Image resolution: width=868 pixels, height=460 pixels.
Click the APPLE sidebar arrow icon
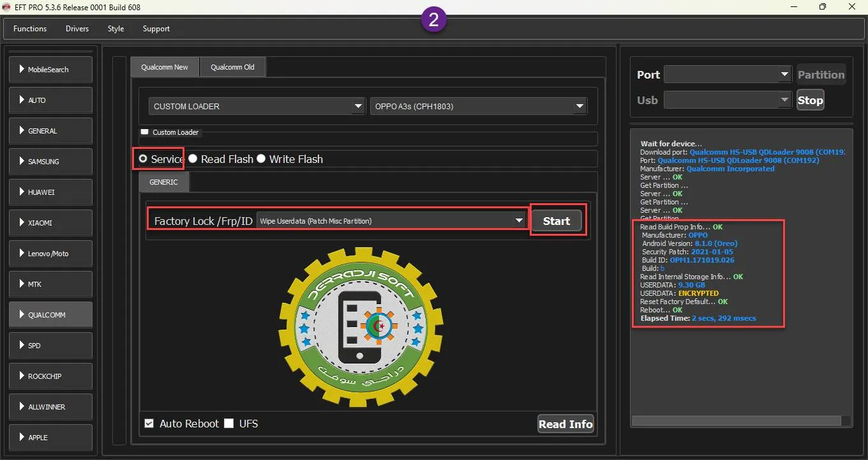[x=22, y=437]
